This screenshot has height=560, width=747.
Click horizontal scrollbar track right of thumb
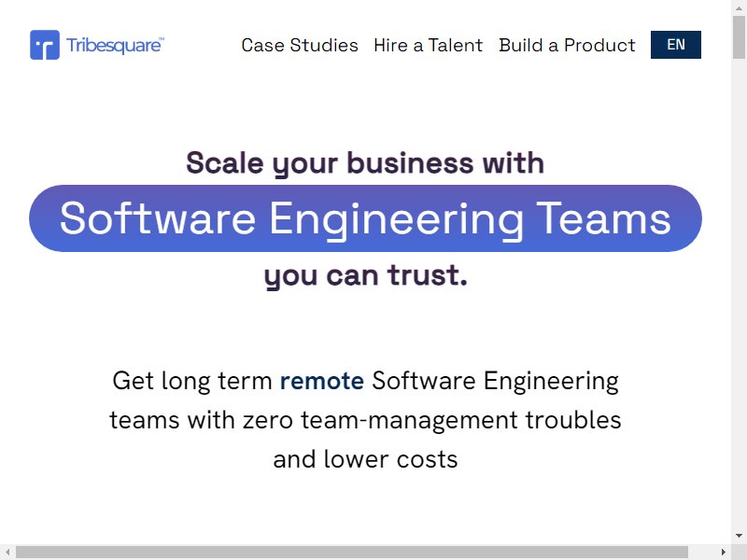pyautogui.click(x=702, y=552)
